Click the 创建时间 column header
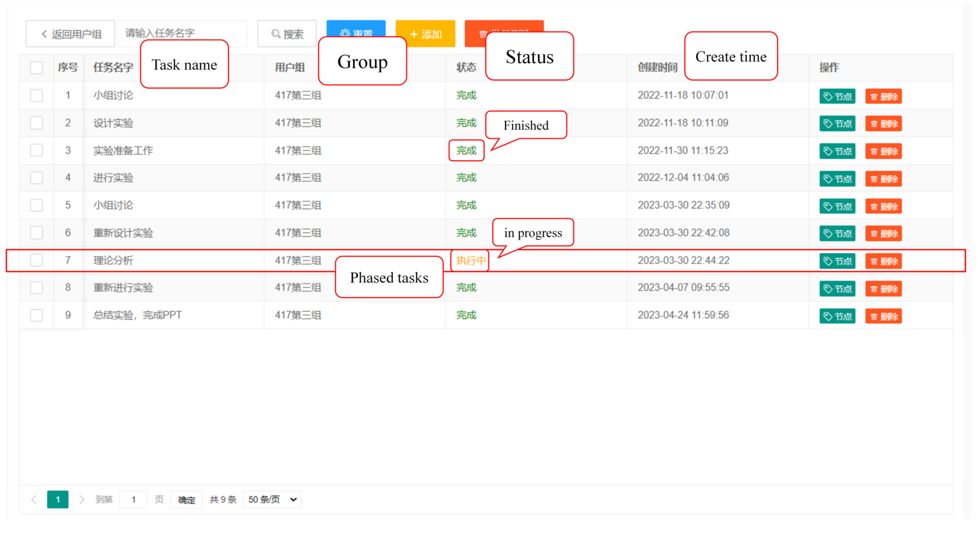Screen dimensions: 980x533 coord(657,67)
